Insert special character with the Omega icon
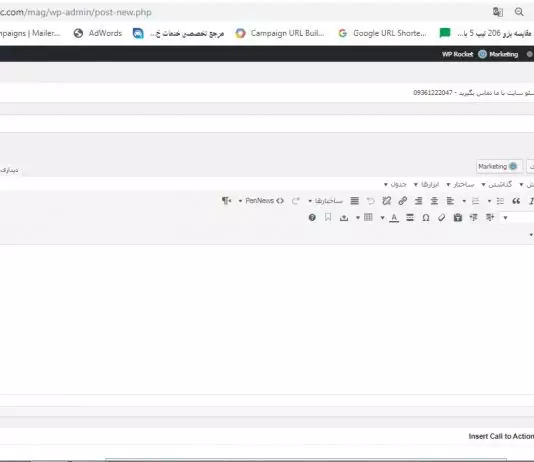 tap(426, 218)
